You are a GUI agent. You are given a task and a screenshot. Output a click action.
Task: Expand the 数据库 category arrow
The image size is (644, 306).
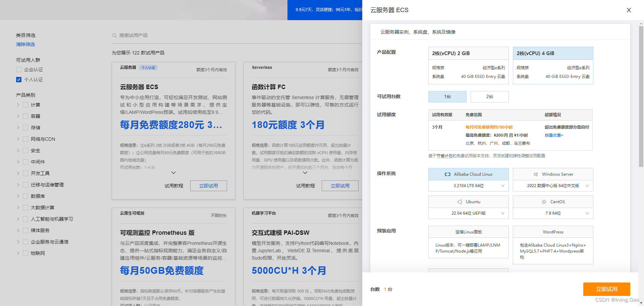pos(18,196)
